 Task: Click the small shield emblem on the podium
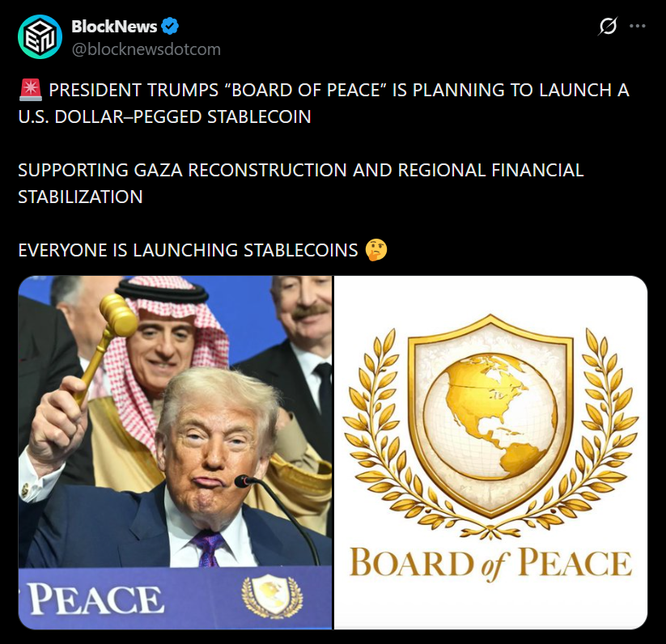click(x=272, y=595)
